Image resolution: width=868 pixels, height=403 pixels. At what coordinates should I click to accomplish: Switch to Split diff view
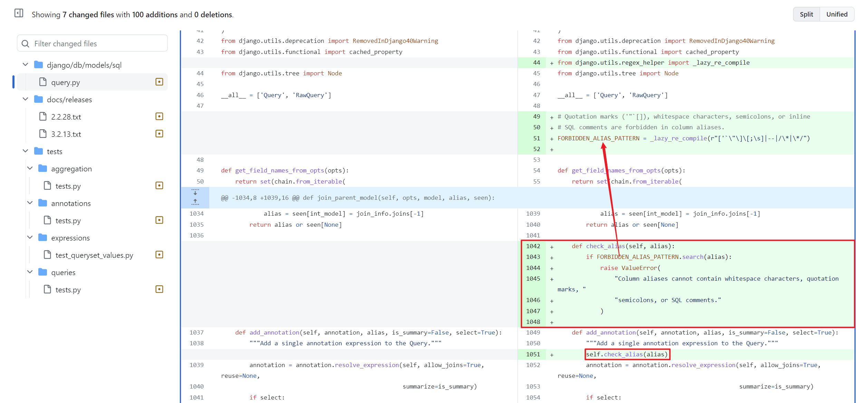(806, 14)
